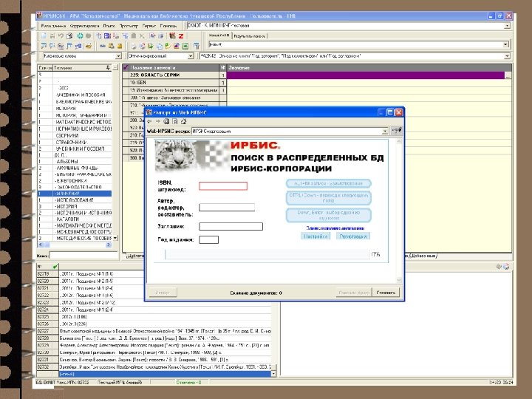
Task: Switch to the Результаты поиска tab
Action: pyautogui.click(x=250, y=35)
